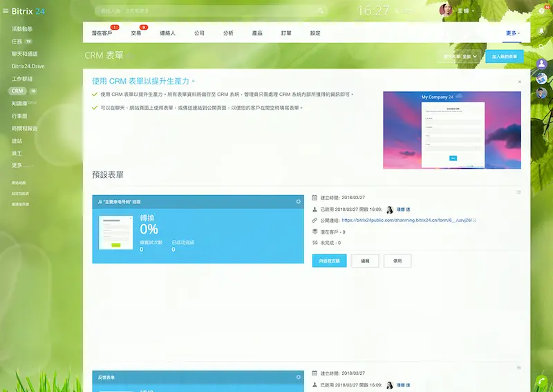Open the purple user avatar in right sidebar
Viewport: 553px width, 392px height.
(x=542, y=64)
